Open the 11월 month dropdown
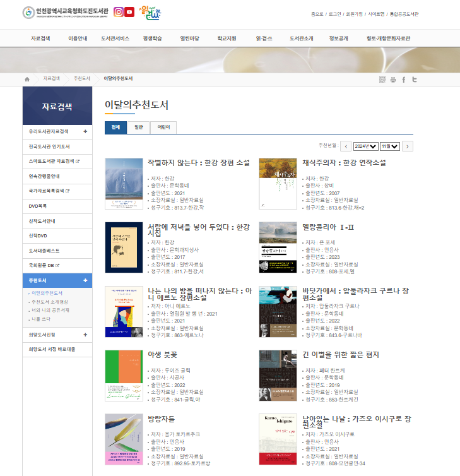The image size is (460, 476). pyautogui.click(x=390, y=146)
